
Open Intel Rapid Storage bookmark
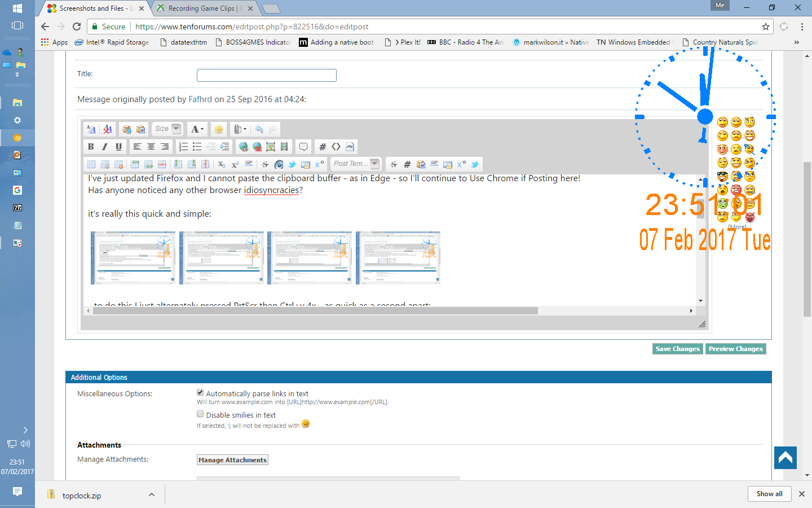point(113,42)
